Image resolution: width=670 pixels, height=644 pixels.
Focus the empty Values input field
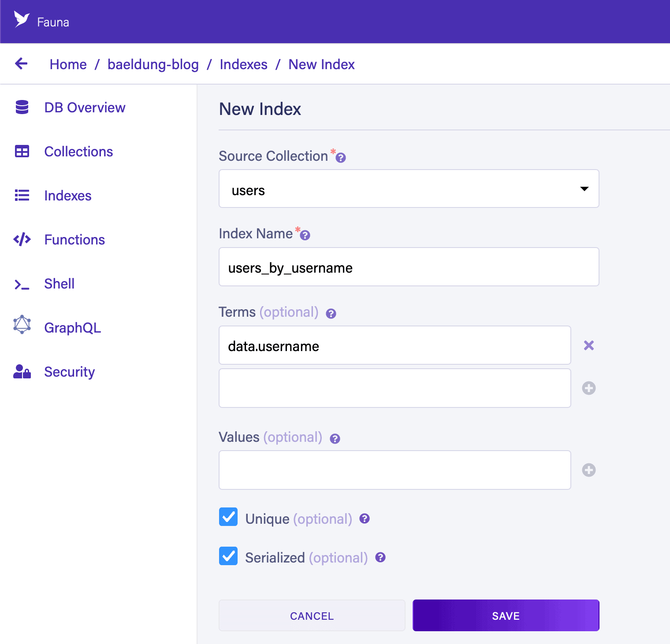[x=395, y=470]
